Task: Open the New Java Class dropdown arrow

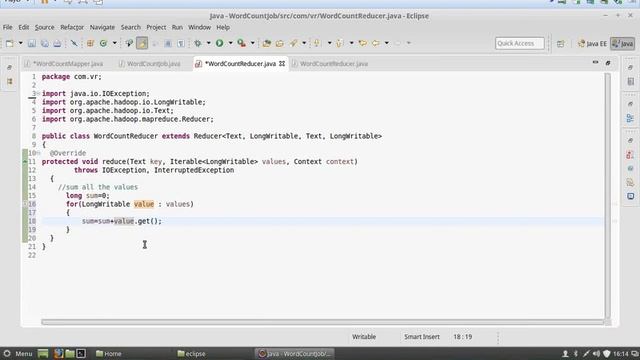Action: point(114,43)
